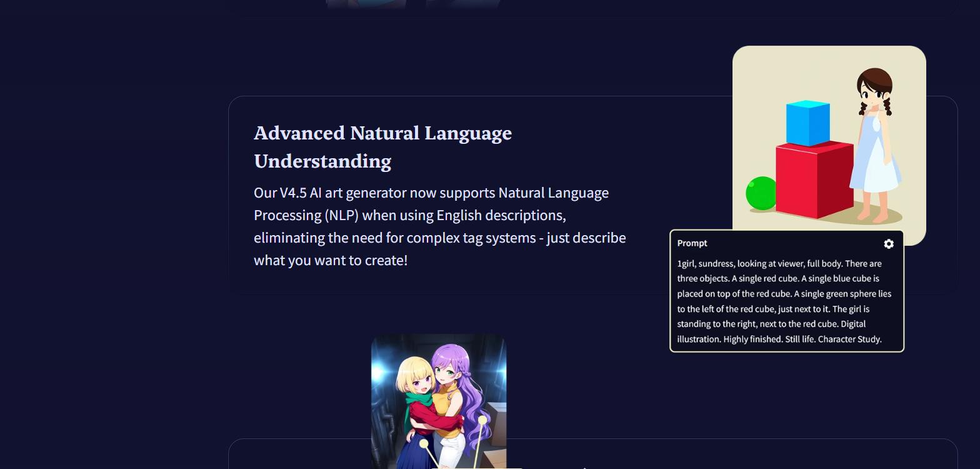The width and height of the screenshot is (980, 469).
Task: Click the 'Prompt' label in the prompt box
Action: click(692, 243)
